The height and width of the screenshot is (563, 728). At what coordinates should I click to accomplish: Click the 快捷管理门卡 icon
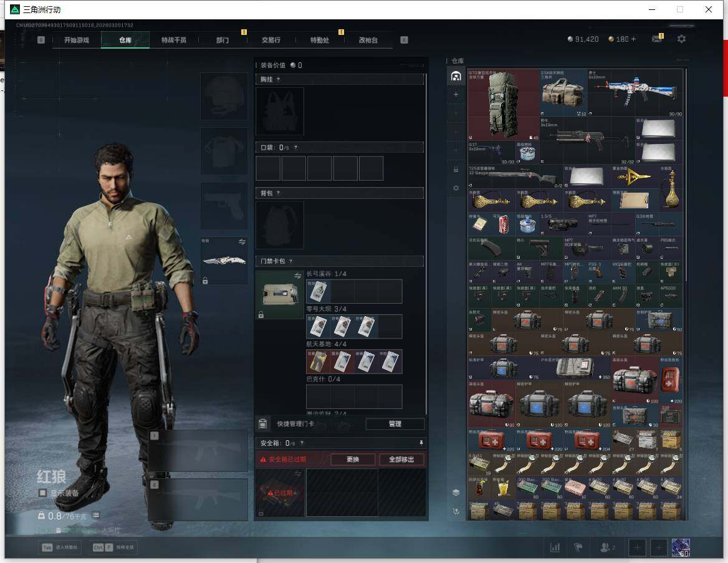click(x=262, y=423)
